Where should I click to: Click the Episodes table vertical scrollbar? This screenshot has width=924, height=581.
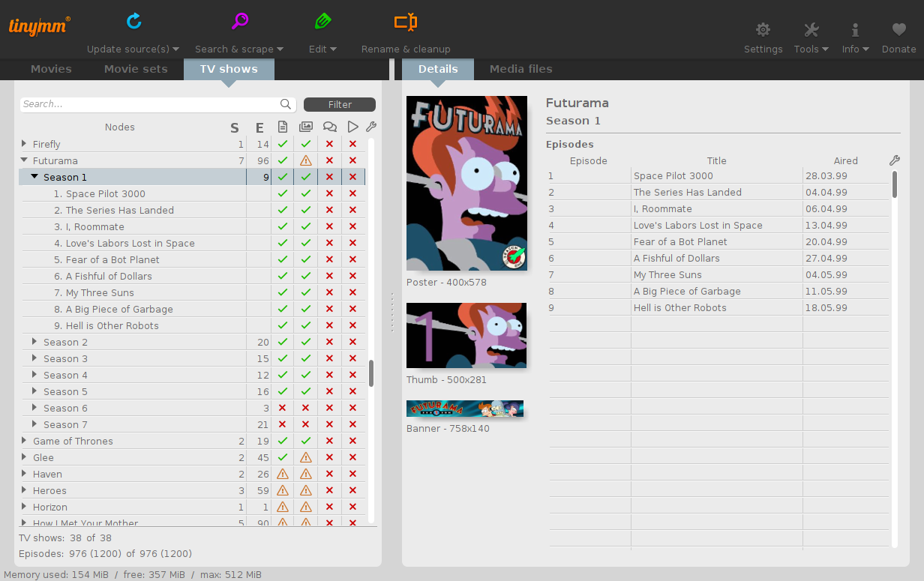[894, 184]
